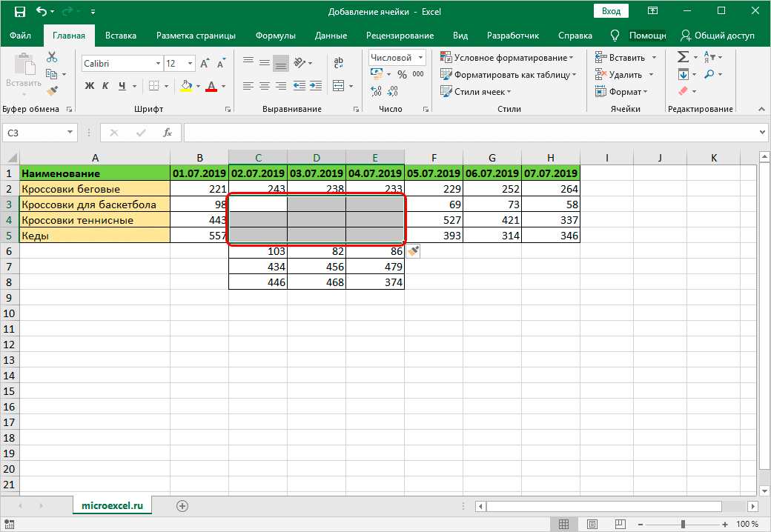Click the Insert Function fx icon
This screenshot has height=532, width=771.
tap(168, 133)
